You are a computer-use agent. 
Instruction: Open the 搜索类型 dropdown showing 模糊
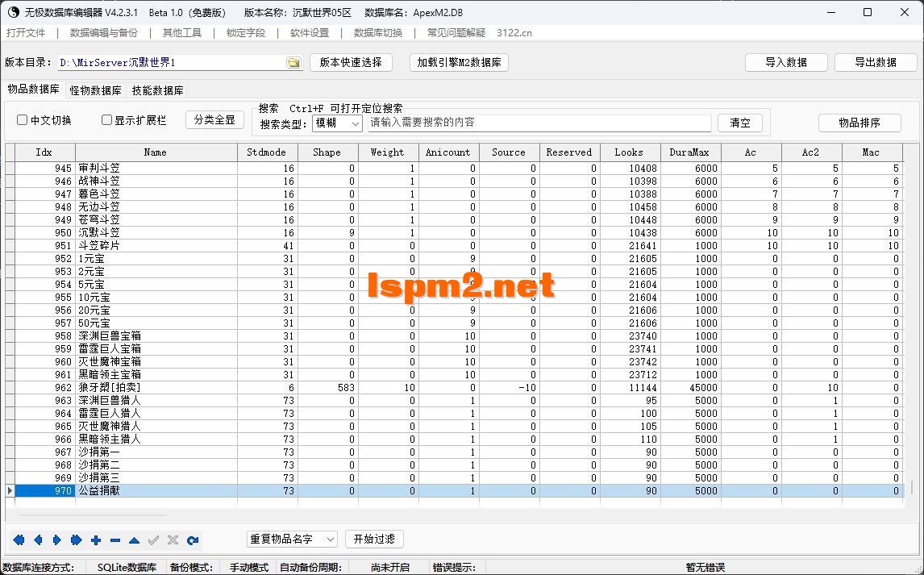coord(353,123)
